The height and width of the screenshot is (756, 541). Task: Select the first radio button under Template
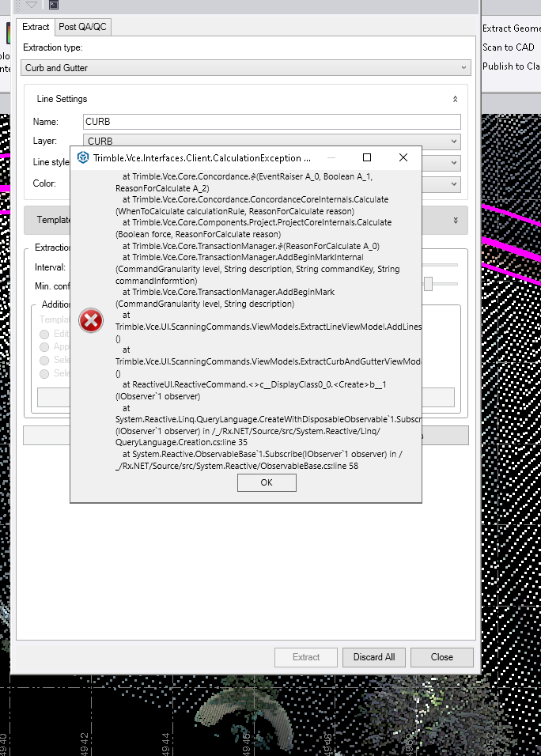tap(44, 335)
